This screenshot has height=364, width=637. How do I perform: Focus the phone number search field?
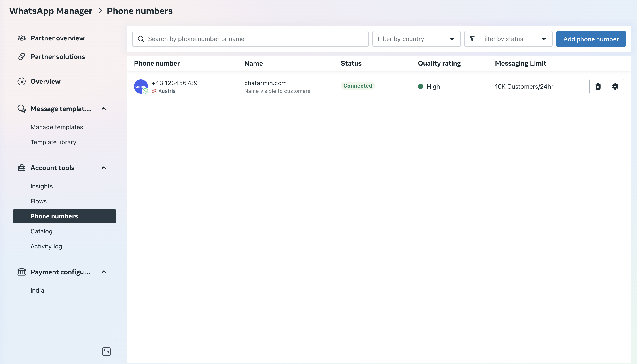click(x=250, y=39)
